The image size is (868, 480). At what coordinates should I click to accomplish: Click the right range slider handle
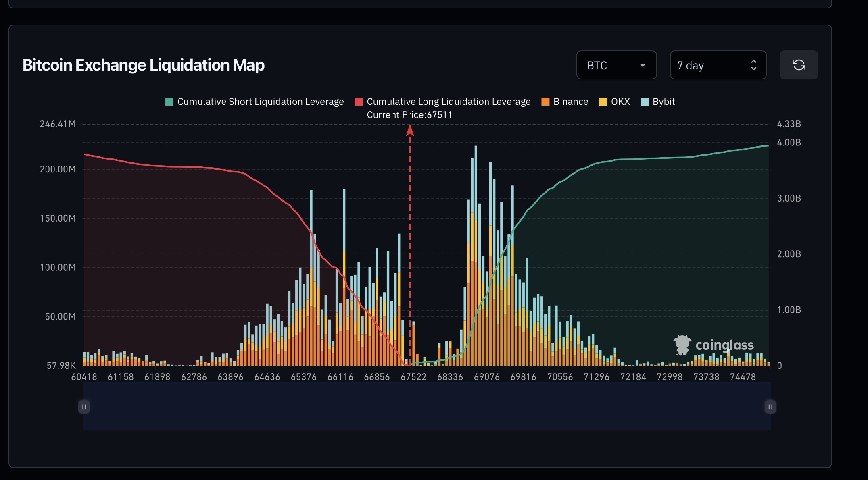click(770, 407)
